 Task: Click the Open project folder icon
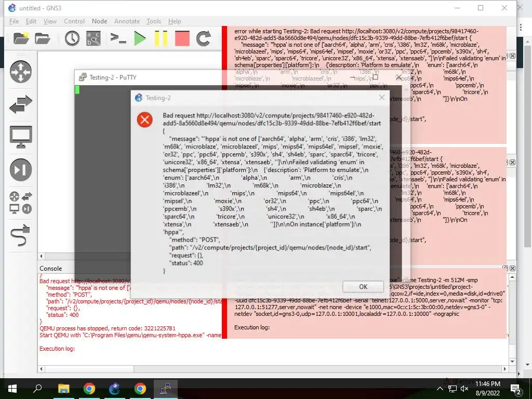coord(43,38)
